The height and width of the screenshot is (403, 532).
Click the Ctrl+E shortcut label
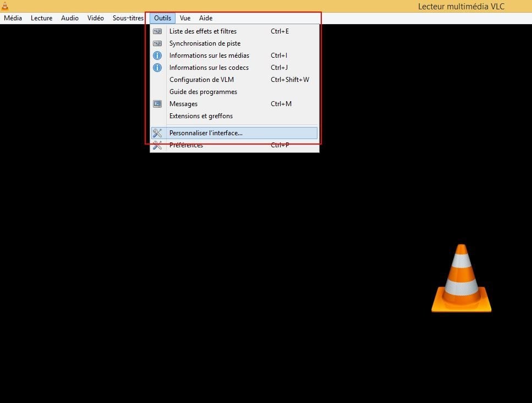tap(280, 31)
